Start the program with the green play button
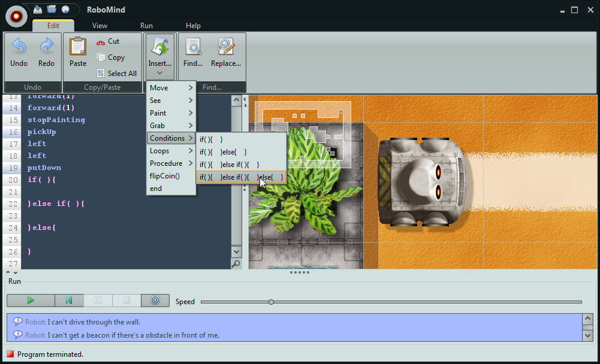 click(x=31, y=301)
